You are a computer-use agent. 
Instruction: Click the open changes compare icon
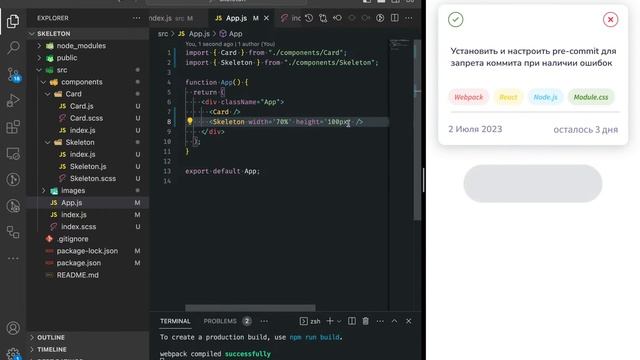pyautogui.click(x=323, y=18)
